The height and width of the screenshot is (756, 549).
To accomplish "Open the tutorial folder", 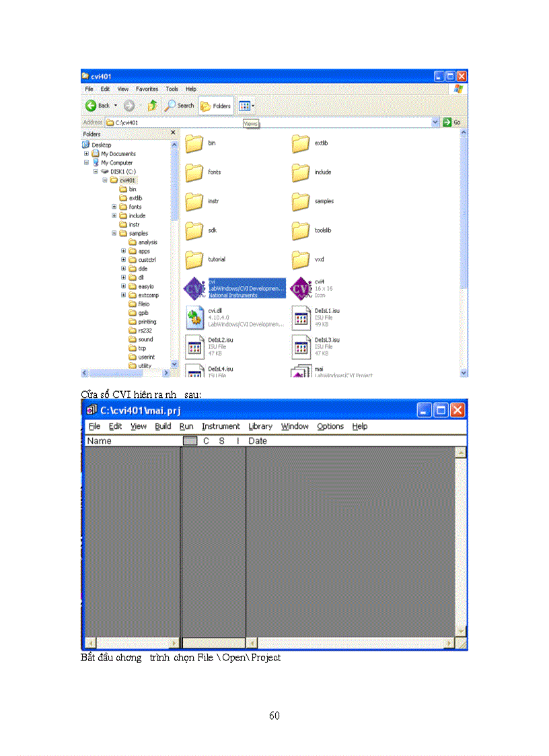I will 194,259.
